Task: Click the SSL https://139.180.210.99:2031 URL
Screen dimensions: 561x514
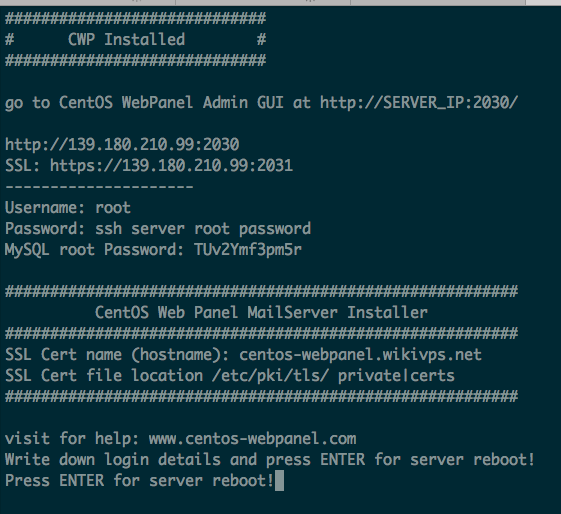Action: 171,166
